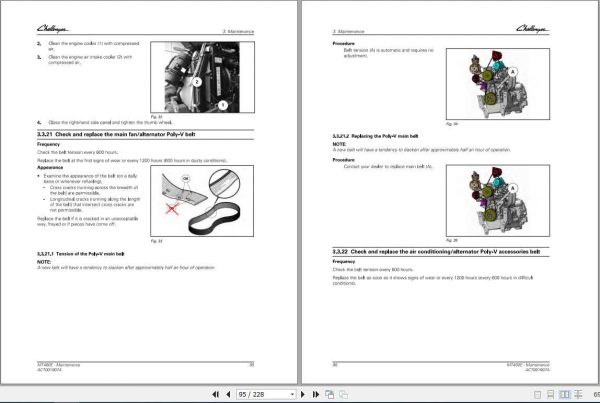The image size is (600, 403).
Task: Click the 'NOTE:' label on the left page
Action: tap(44, 262)
